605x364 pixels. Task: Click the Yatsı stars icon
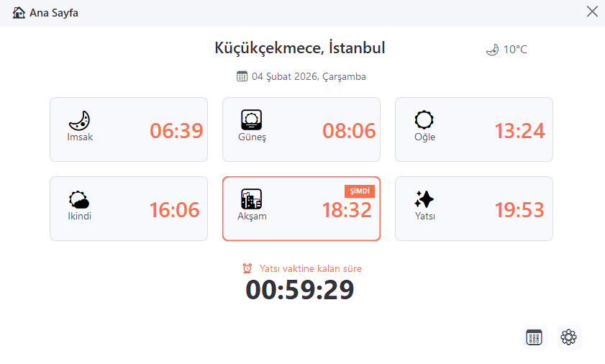[x=424, y=199]
